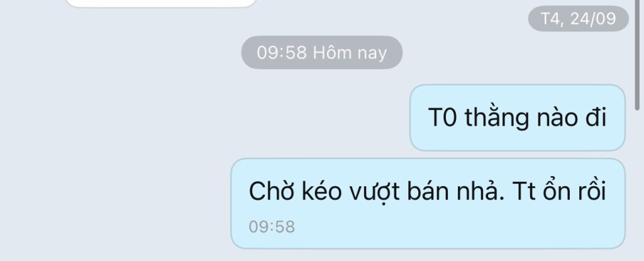Image resolution: width=644 pixels, height=261 pixels.
Task: Click "Hôm nay" text in the time separator
Action: (350, 53)
